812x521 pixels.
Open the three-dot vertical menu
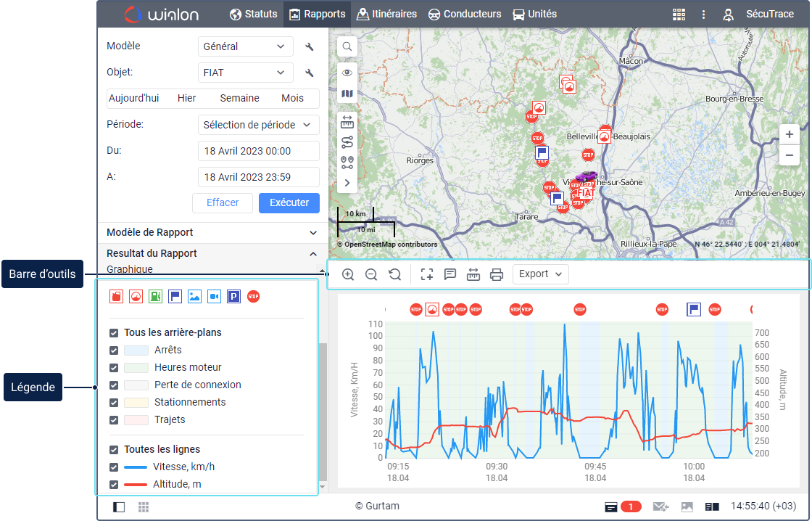coord(703,14)
